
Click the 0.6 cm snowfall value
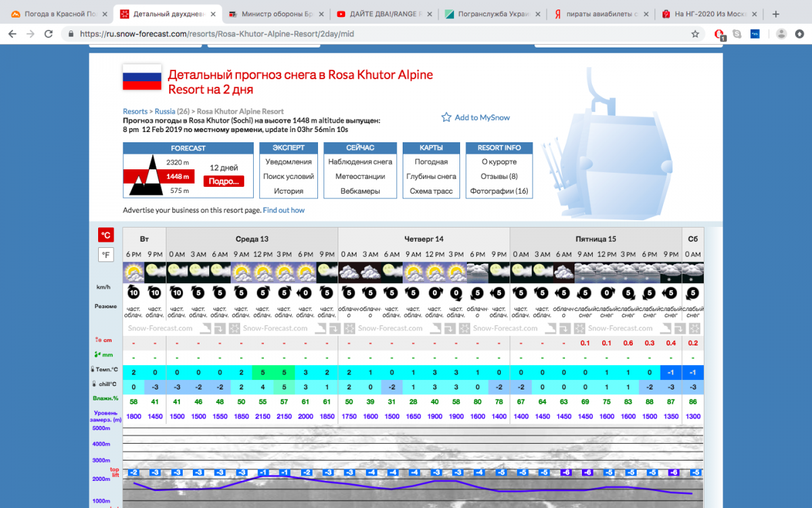[x=628, y=343]
